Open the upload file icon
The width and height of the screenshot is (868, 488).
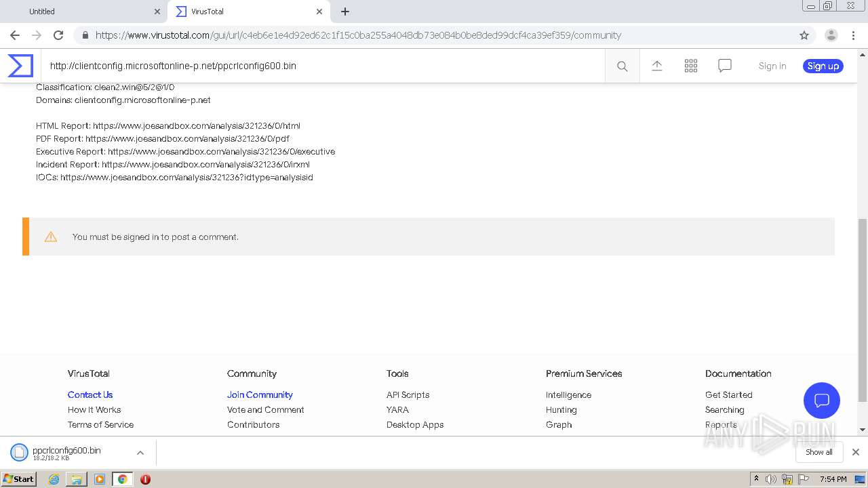coord(657,66)
